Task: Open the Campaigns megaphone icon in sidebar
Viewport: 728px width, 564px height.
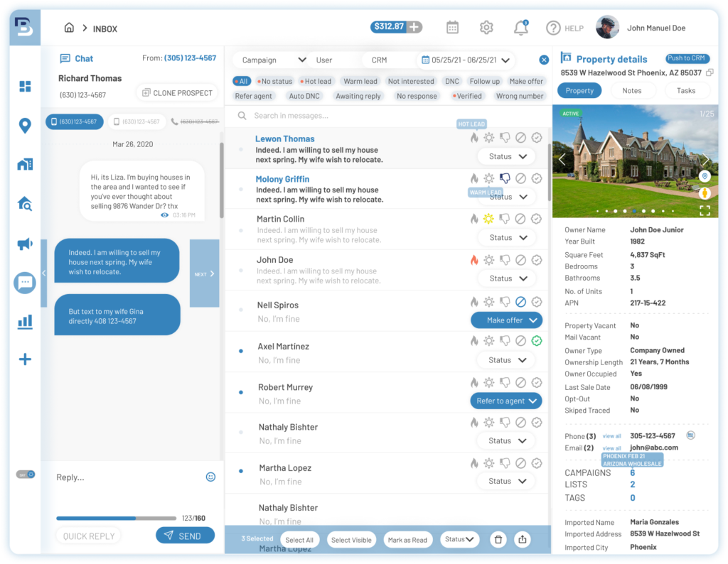Action: pyautogui.click(x=25, y=244)
